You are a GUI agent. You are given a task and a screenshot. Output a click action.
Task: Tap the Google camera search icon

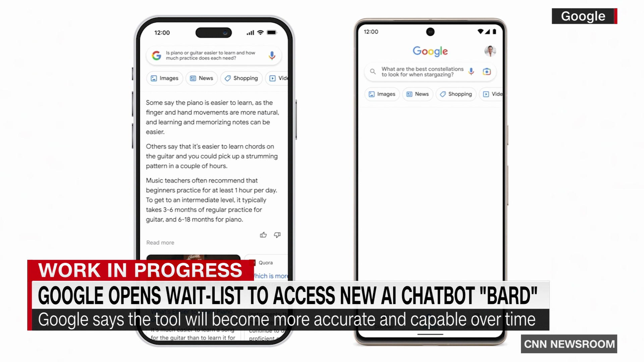point(487,72)
